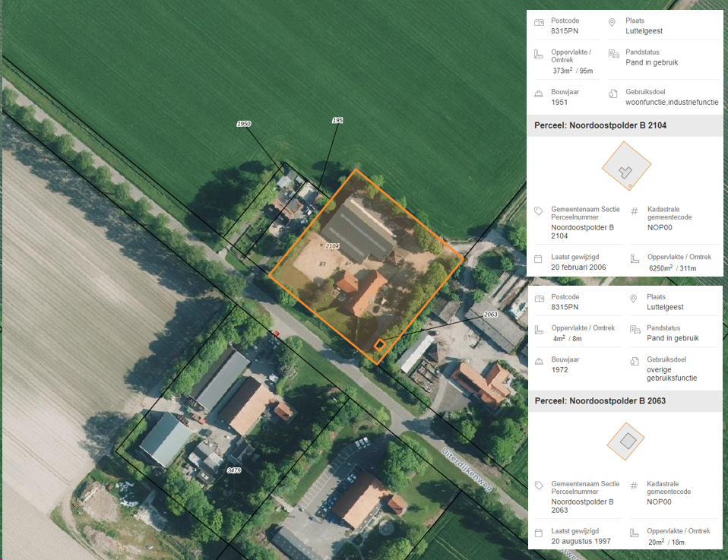Click 8315PN postcode in the Bouwjaar 1951 panel
Viewport: 728px width, 560px height.
point(565,31)
